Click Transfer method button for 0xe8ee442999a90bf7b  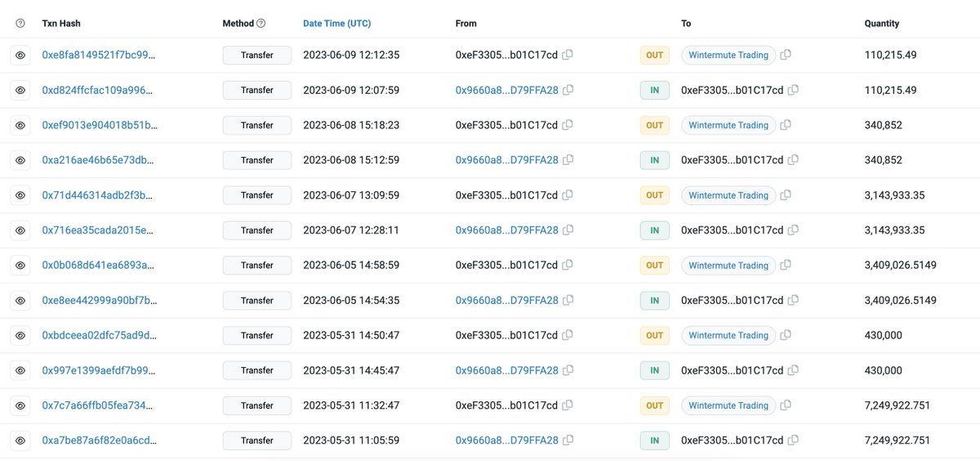pyautogui.click(x=256, y=301)
